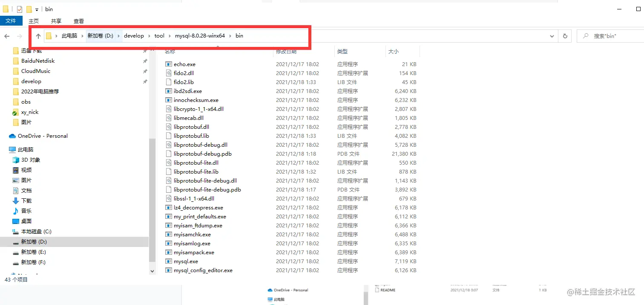The width and height of the screenshot is (644, 305).
Task: Sort by the 类型 column header
Action: [342, 51]
